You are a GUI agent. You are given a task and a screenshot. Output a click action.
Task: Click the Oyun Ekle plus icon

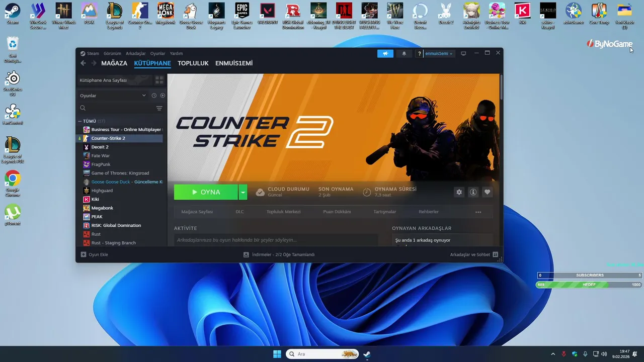pyautogui.click(x=84, y=254)
